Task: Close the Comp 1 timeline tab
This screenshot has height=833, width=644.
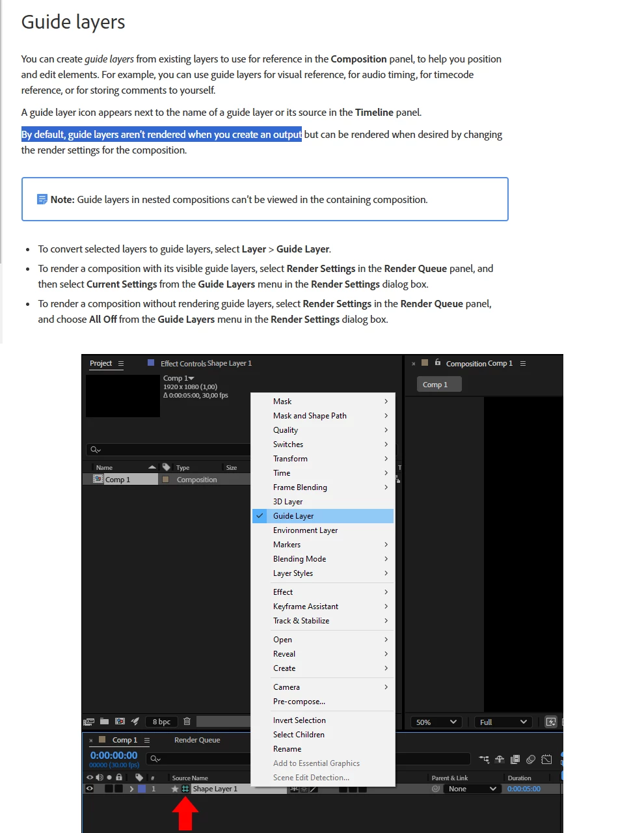Action: [91, 741]
